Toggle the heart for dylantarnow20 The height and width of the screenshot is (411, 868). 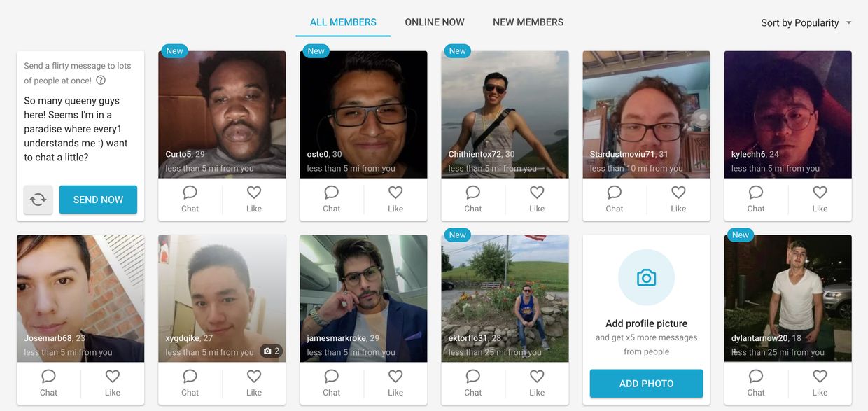point(820,377)
